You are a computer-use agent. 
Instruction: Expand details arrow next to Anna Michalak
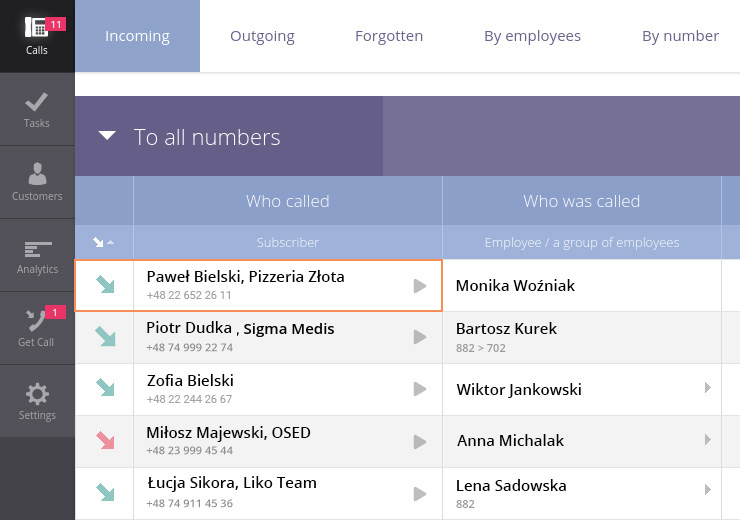click(708, 440)
